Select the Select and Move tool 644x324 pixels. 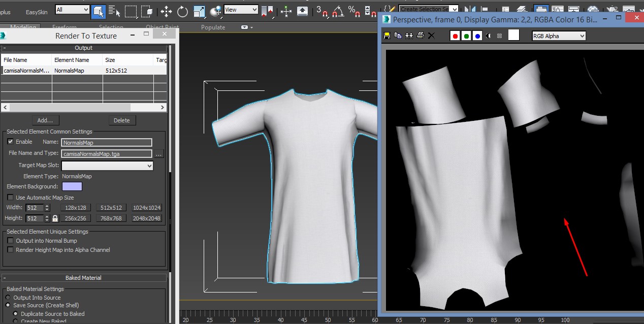click(167, 11)
